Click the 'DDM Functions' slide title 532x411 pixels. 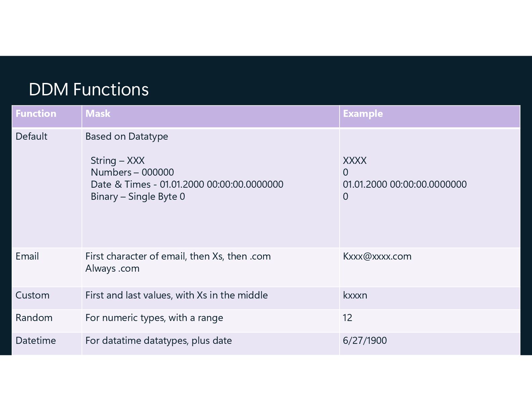[x=89, y=90]
